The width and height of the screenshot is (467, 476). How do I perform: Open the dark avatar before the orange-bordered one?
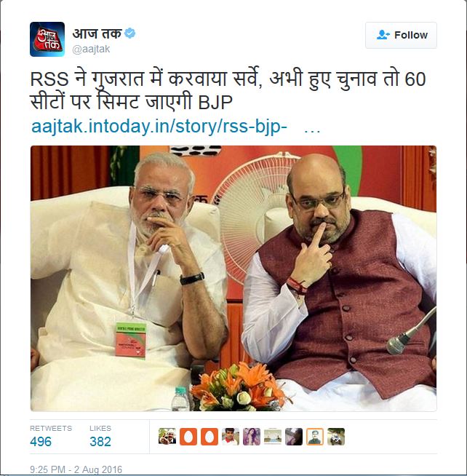294,437
